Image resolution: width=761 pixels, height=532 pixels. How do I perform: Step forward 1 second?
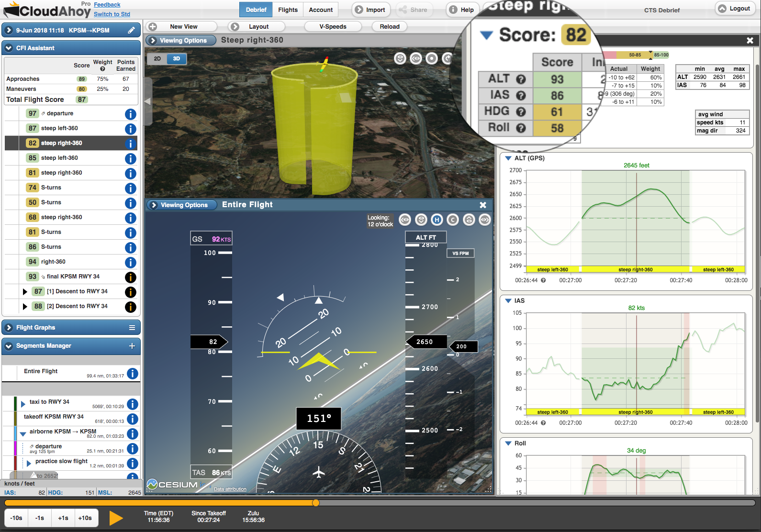(63, 518)
